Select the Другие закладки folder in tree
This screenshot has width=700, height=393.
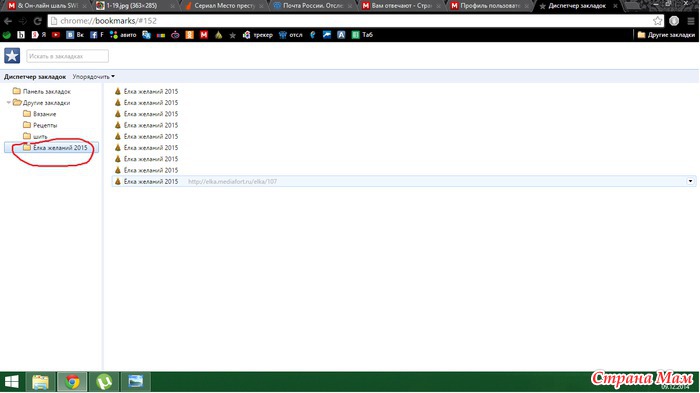(x=42, y=103)
